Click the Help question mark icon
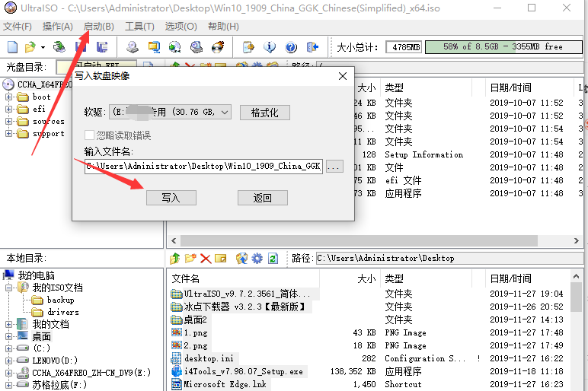588x391 pixels. pyautogui.click(x=291, y=47)
